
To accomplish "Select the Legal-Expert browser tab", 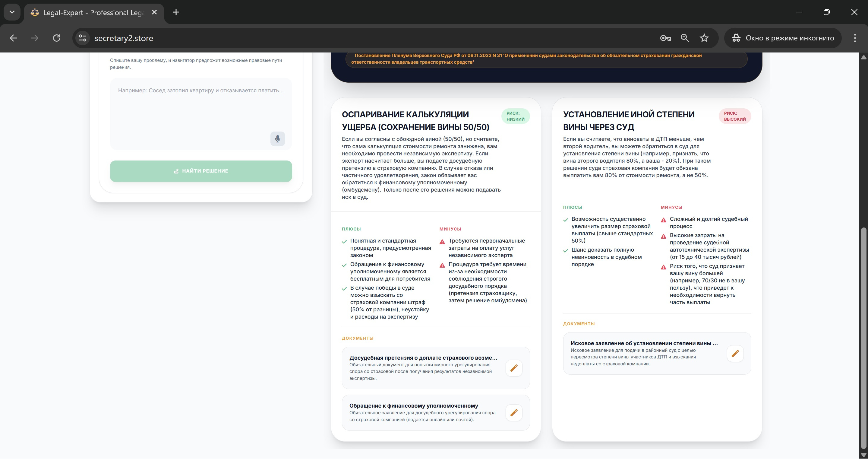I will [91, 12].
